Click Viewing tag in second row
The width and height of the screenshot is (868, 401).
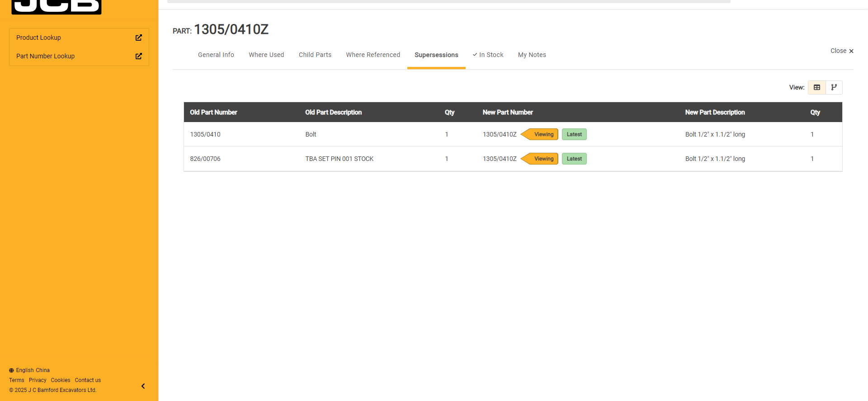point(543,159)
